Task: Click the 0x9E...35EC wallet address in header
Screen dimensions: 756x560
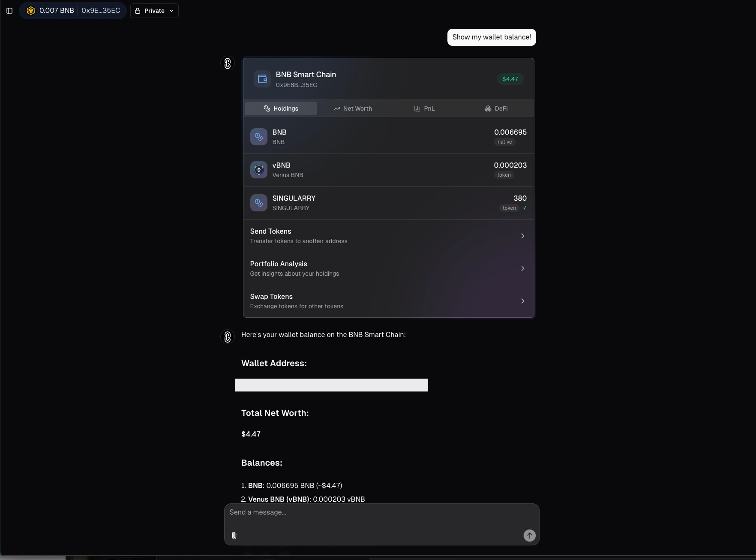Action: tap(101, 11)
